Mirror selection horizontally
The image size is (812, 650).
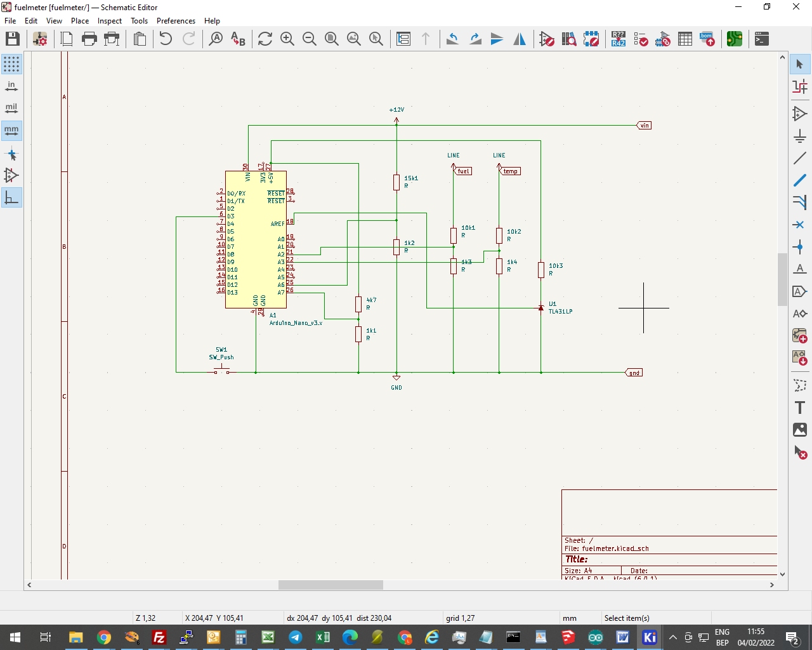point(520,39)
